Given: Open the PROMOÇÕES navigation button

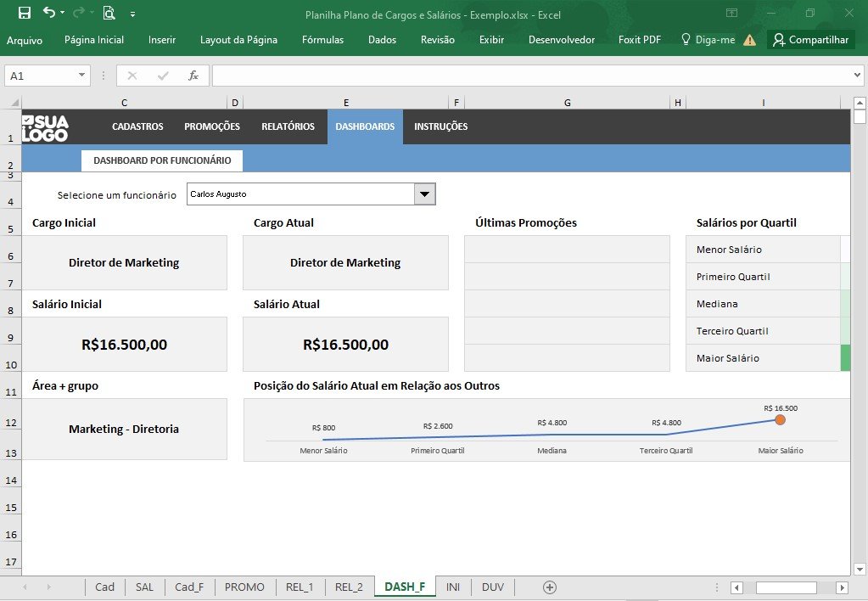Looking at the screenshot, I should coord(212,126).
